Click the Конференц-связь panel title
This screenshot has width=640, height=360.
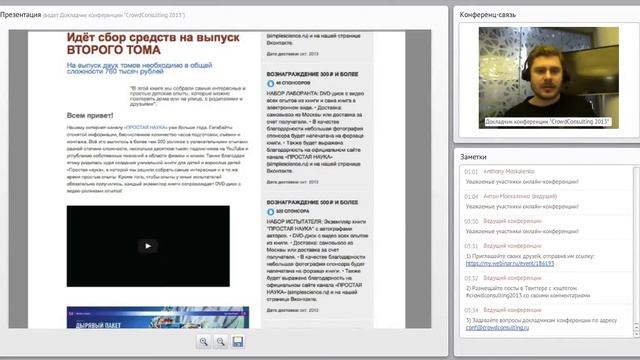tap(487, 15)
